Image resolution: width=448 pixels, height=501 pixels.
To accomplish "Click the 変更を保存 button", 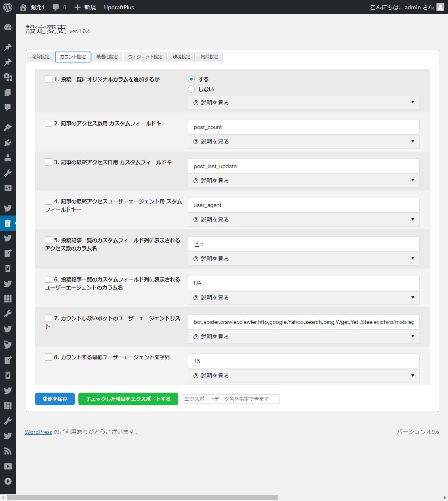I will [x=55, y=399].
